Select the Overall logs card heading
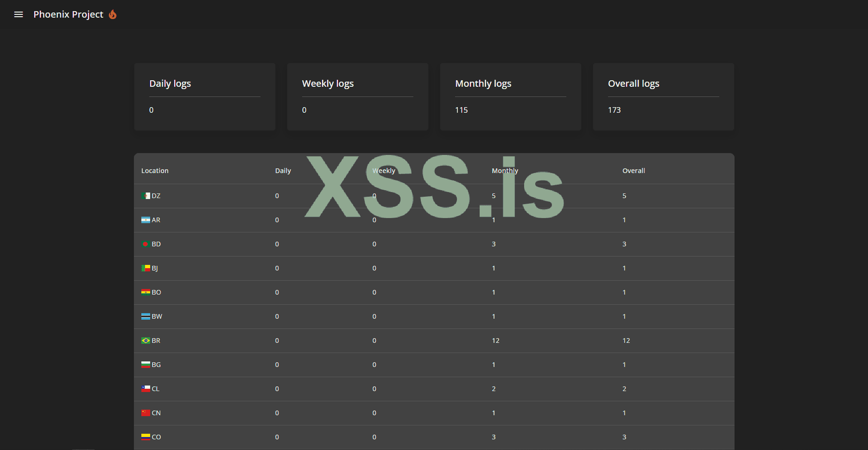 pyautogui.click(x=634, y=84)
